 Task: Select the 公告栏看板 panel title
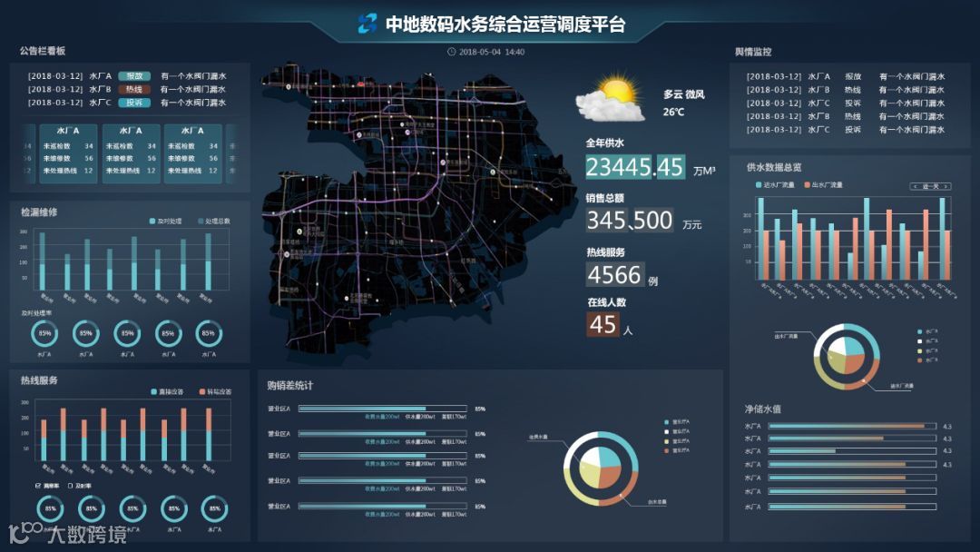tap(43, 51)
